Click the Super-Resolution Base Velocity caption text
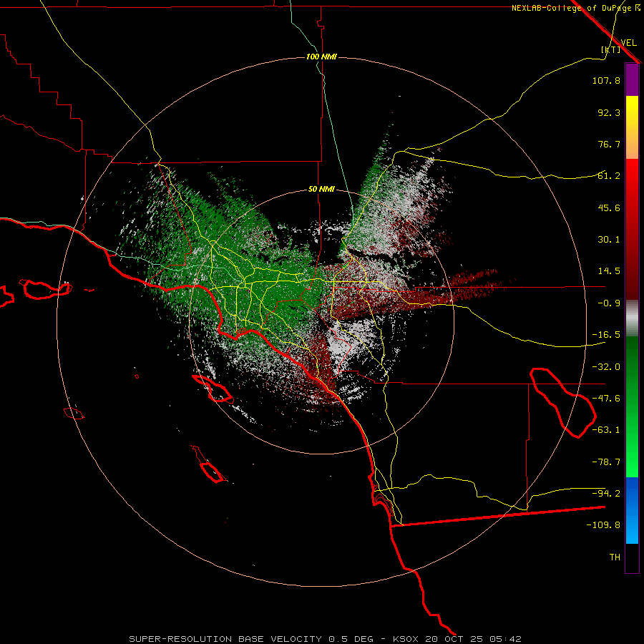This screenshot has height=644, width=644. point(248,639)
